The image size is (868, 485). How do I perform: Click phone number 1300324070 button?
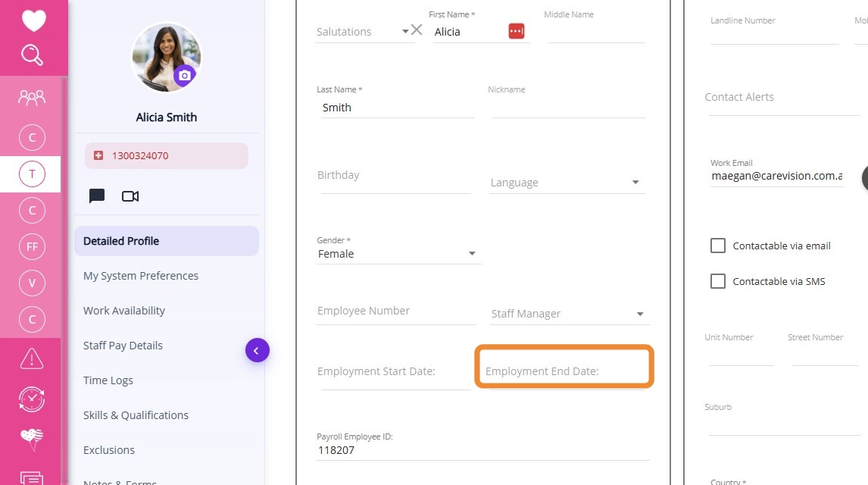click(x=167, y=155)
